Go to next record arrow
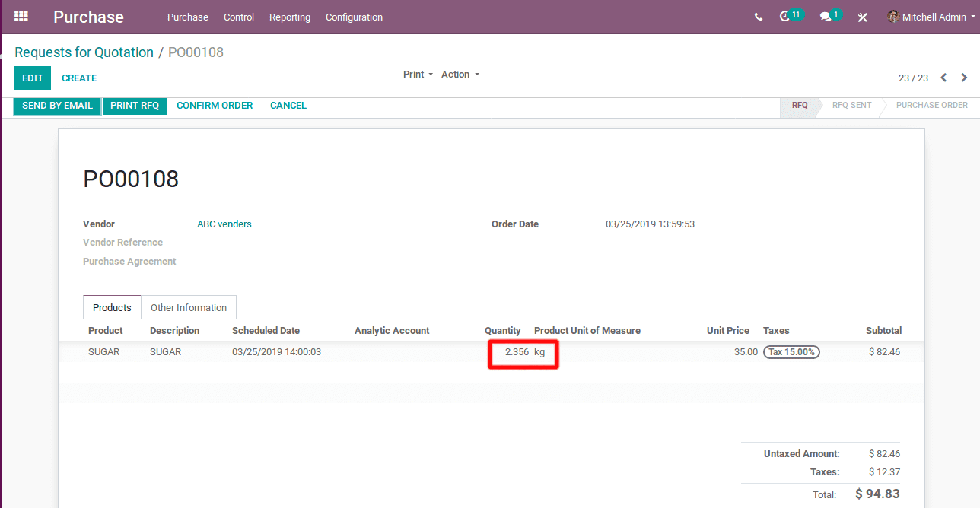980x508 pixels. [964, 78]
